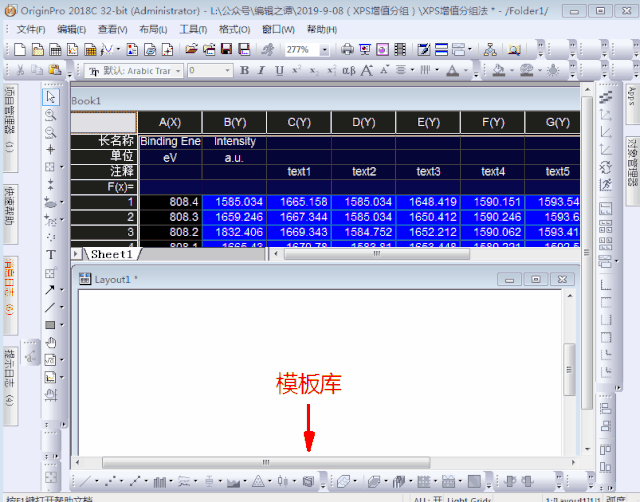Open the 窗口(W) menu
Screen dimensions: 640x502
(x=278, y=29)
